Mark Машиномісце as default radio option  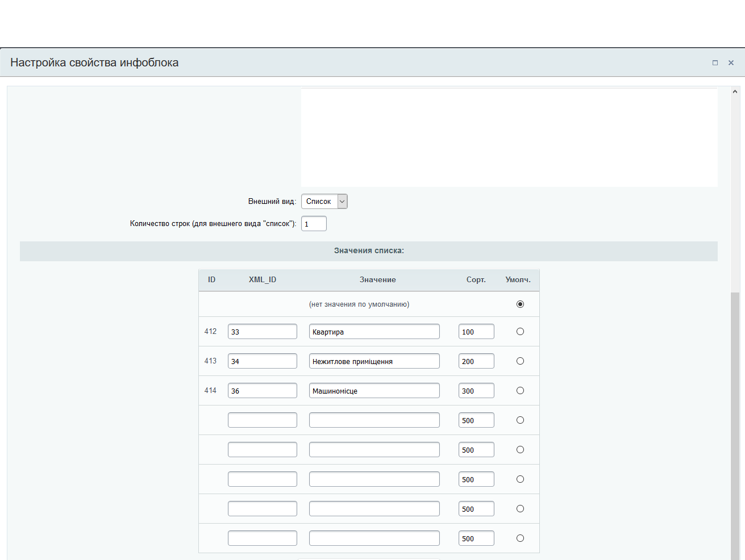pos(520,391)
